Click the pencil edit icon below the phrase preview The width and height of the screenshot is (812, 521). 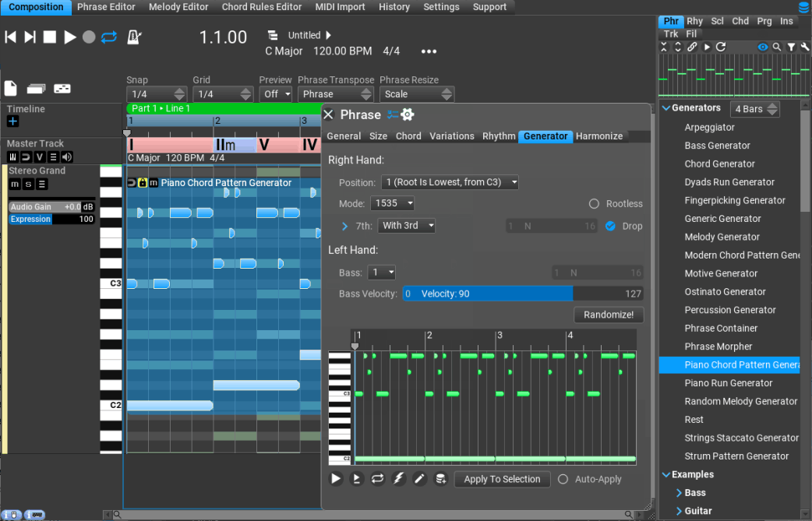pyautogui.click(x=419, y=479)
